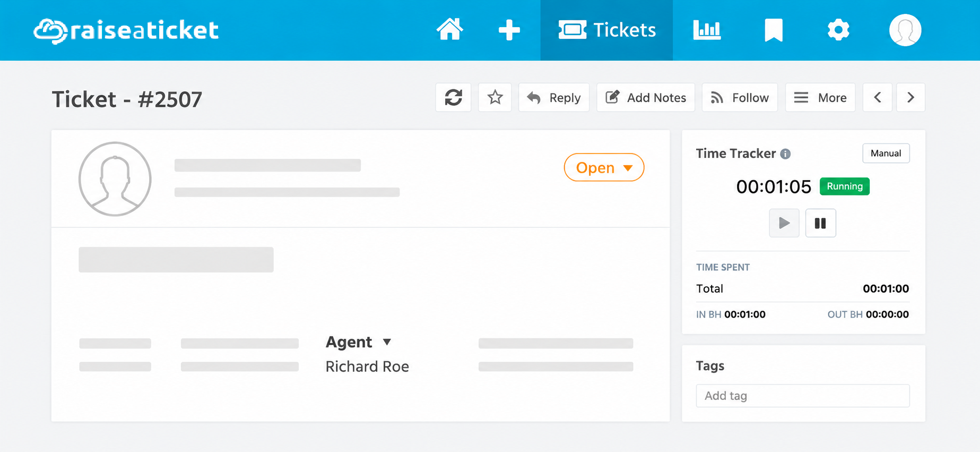The image size is (980, 452).
Task: Select the Tickets tab
Action: [x=606, y=30]
